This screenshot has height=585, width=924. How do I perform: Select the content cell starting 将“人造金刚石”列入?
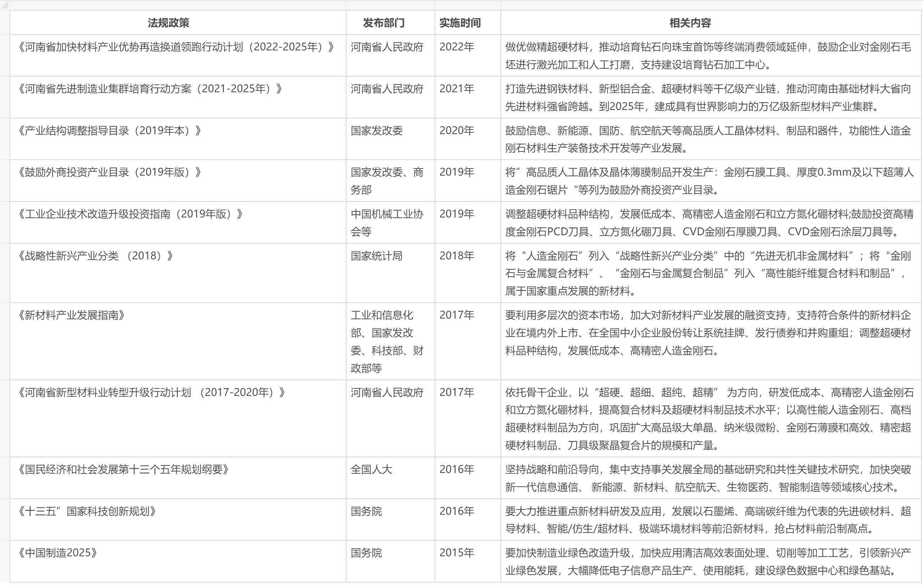pyautogui.click(x=711, y=273)
